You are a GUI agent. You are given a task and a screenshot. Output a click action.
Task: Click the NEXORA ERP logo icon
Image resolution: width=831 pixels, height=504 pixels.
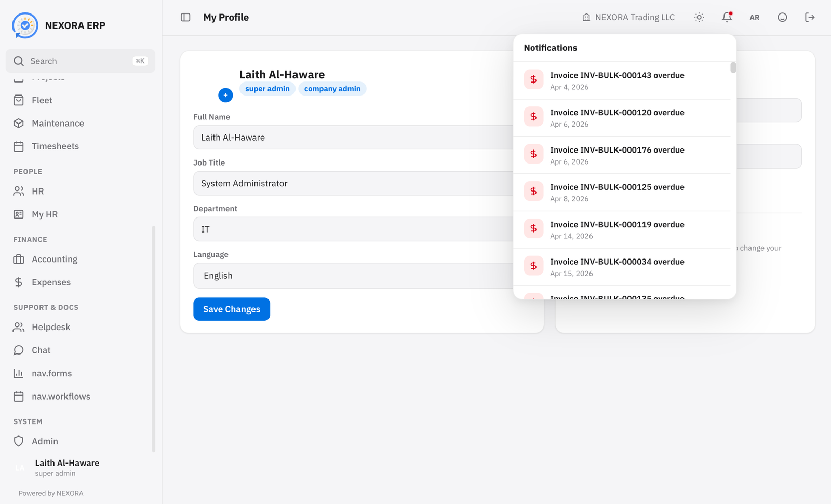[25, 25]
